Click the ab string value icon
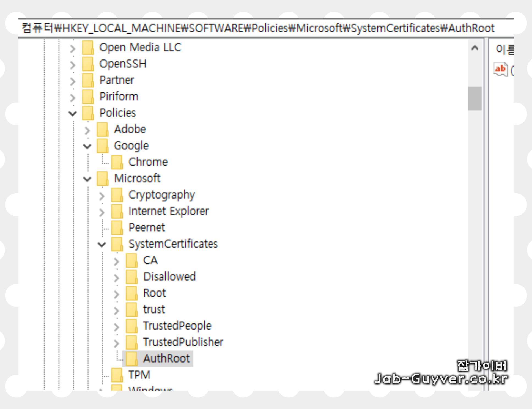Image resolution: width=532 pixels, height=409 pixels. click(x=500, y=69)
